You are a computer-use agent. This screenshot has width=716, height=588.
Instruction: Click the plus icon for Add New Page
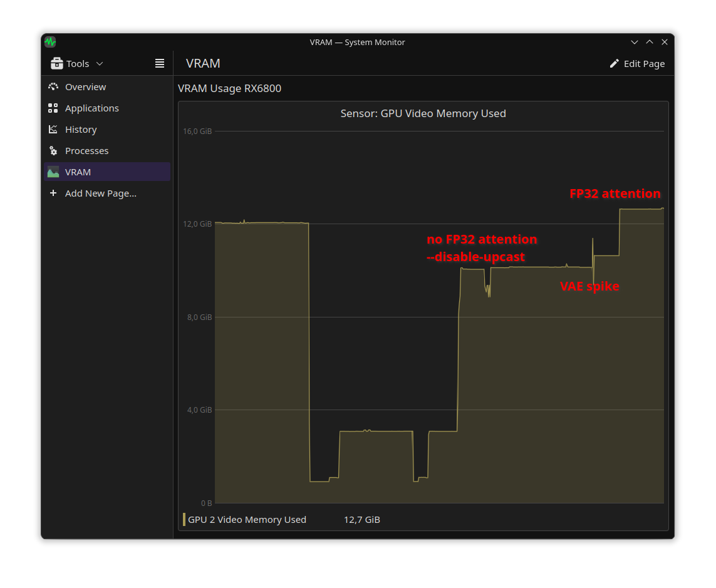click(53, 193)
